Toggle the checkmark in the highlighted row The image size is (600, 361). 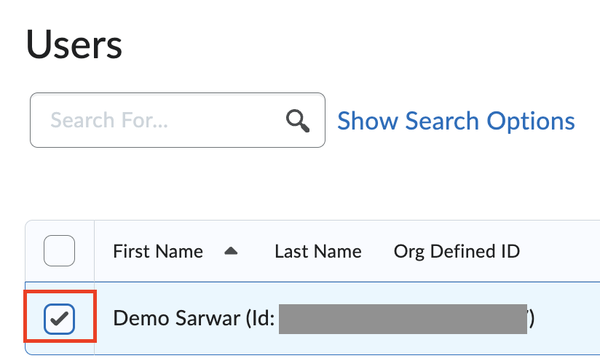point(59,319)
